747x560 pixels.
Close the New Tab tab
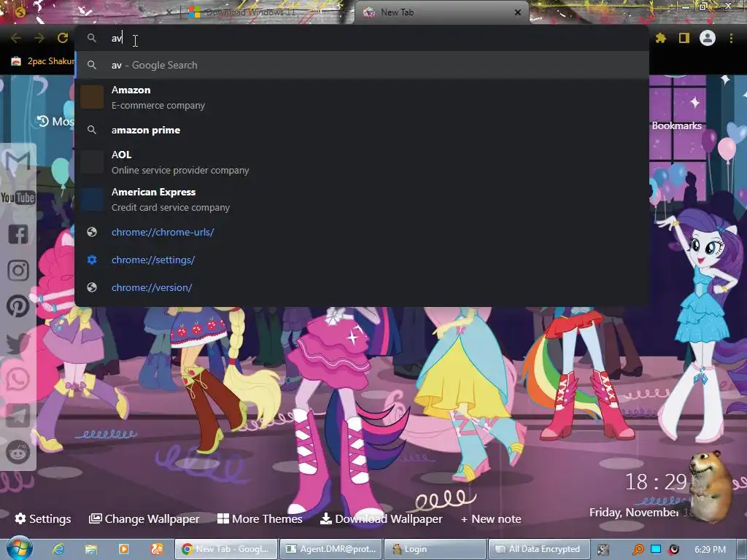tap(518, 12)
